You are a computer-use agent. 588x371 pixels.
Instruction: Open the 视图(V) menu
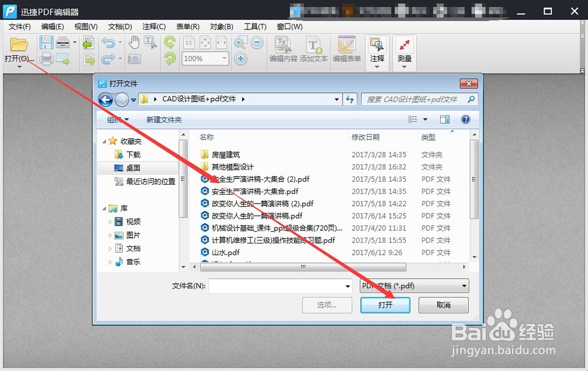point(86,26)
